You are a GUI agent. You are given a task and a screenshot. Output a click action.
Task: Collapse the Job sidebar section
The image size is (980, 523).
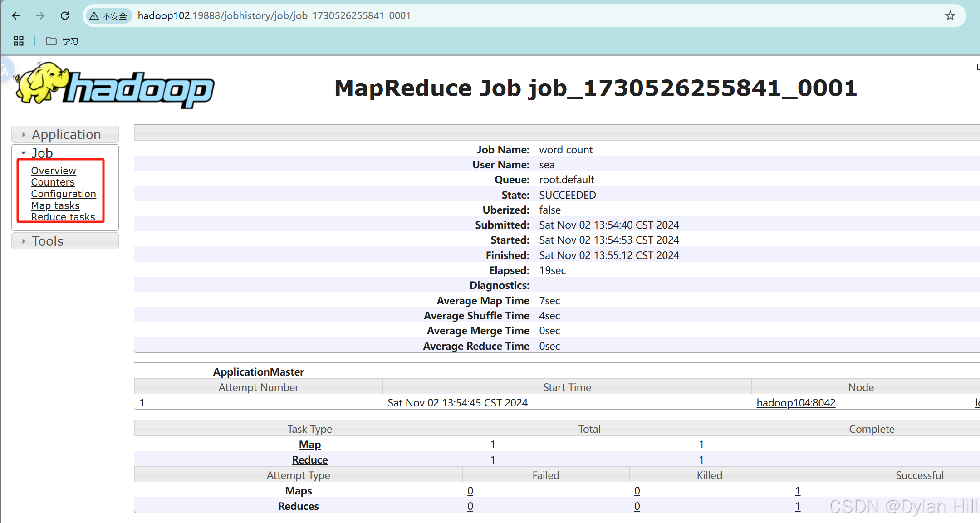[x=42, y=153]
